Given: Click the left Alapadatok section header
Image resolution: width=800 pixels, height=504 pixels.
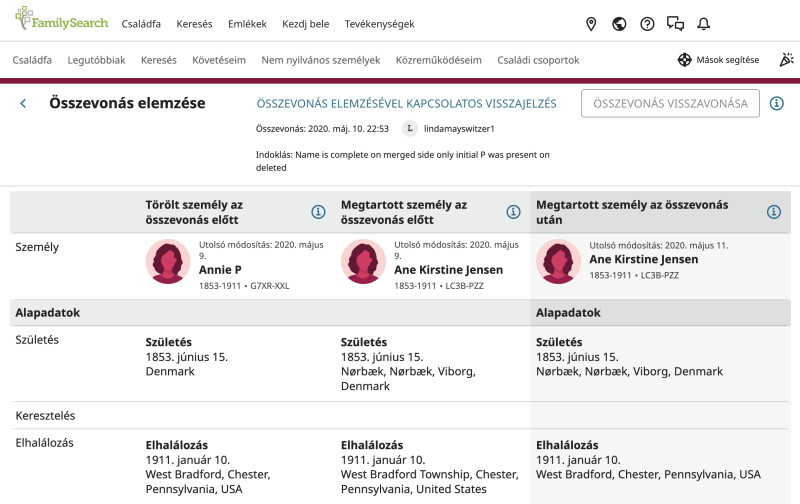Looking at the screenshot, I should click(47, 313).
